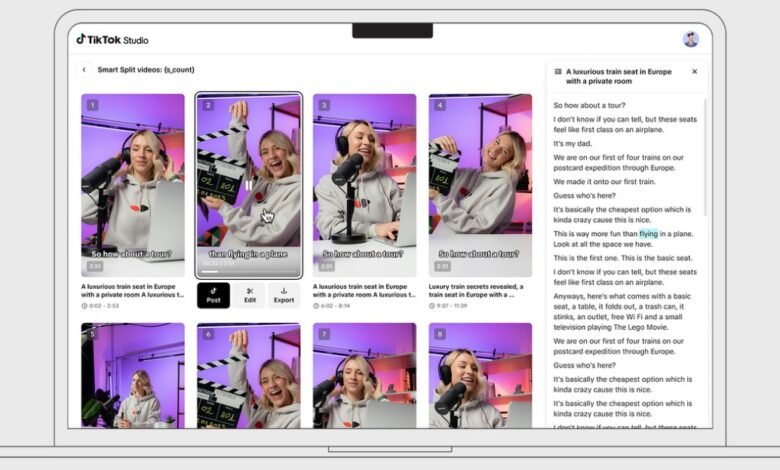Select video clip thumbnail 1
This screenshot has height=470, width=780.
[x=133, y=185]
